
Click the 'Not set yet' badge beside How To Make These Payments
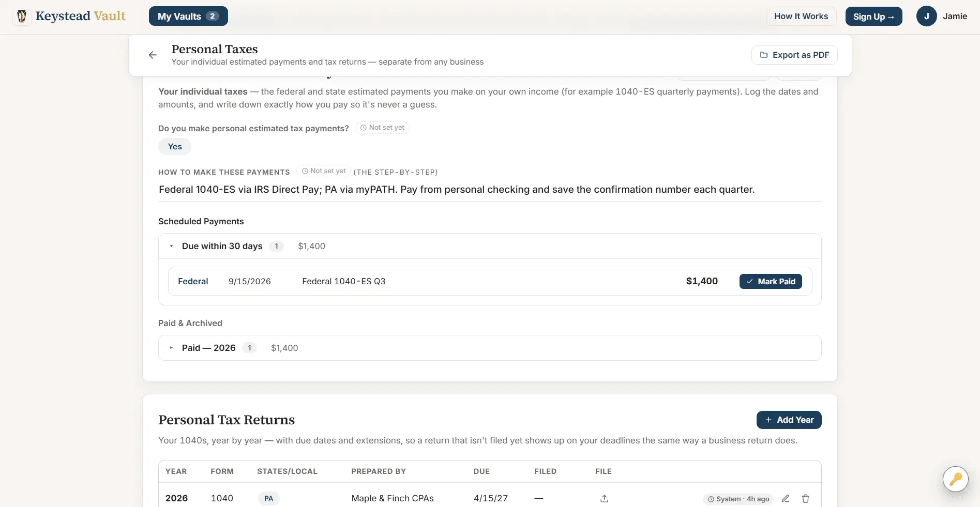(x=324, y=171)
